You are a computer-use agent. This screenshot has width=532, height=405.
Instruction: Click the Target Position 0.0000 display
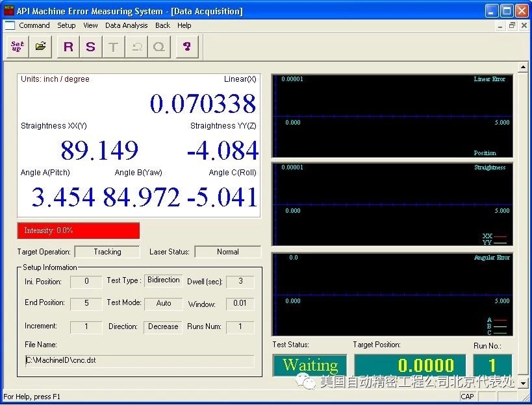coord(410,365)
